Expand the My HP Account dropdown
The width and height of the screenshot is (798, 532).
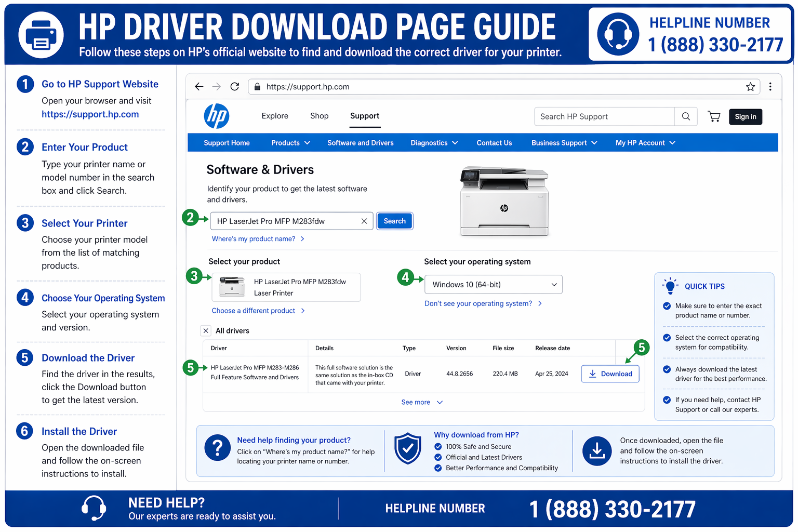tap(645, 143)
